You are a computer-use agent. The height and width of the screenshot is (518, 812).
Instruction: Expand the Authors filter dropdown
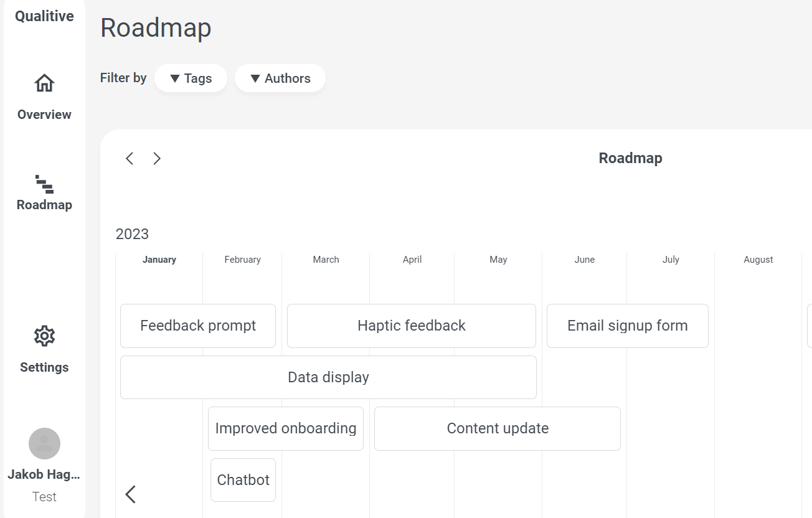280,78
